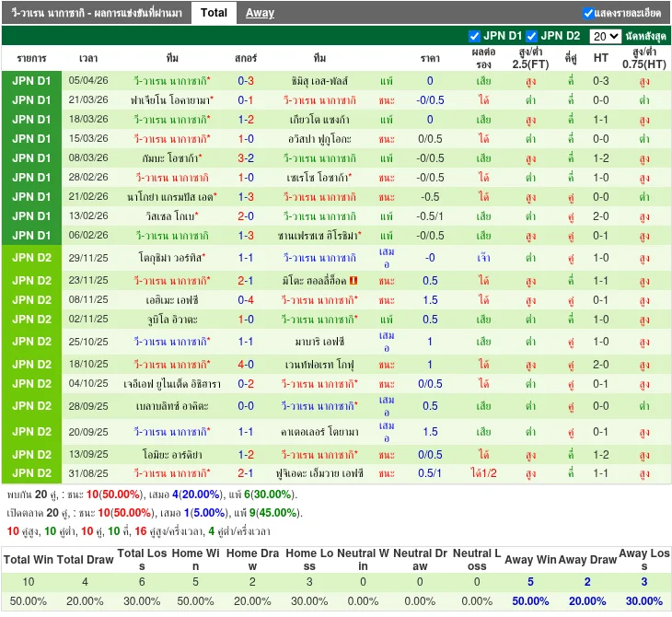
Task: Uncheck the JPN D2 league filter
Action: pyautogui.click(x=532, y=37)
